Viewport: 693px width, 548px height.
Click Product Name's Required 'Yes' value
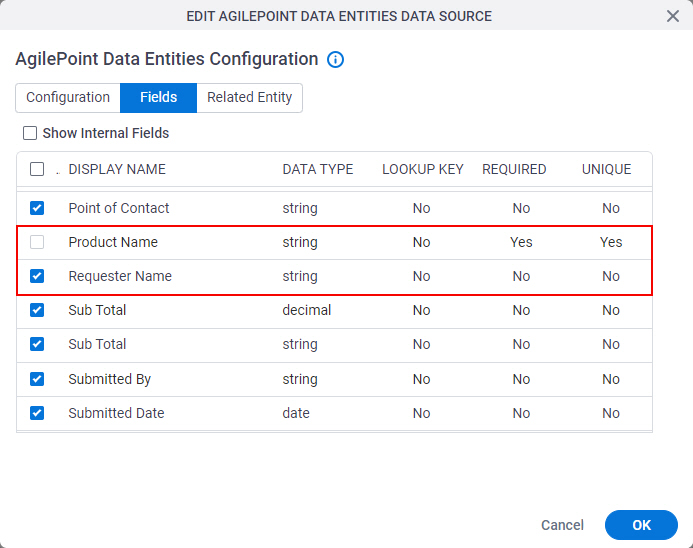coord(521,242)
